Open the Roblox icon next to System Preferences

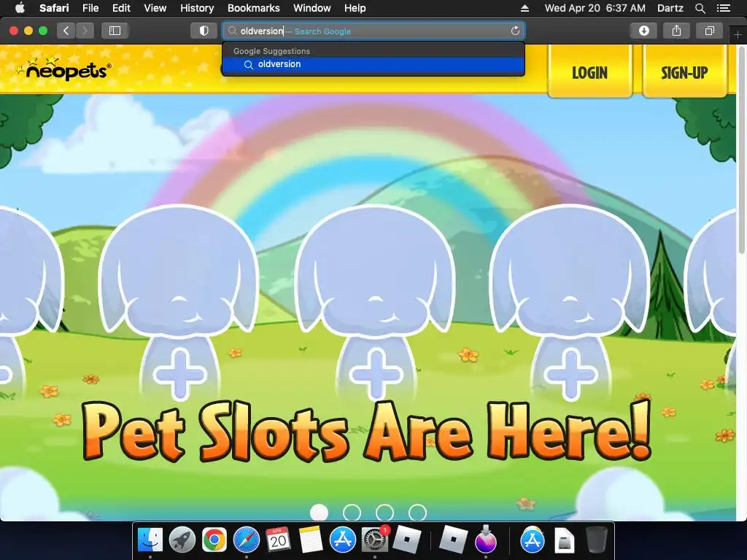pyautogui.click(x=407, y=540)
